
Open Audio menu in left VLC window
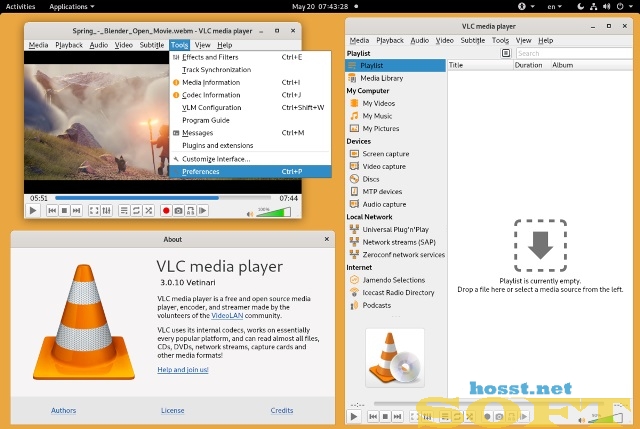[99, 45]
